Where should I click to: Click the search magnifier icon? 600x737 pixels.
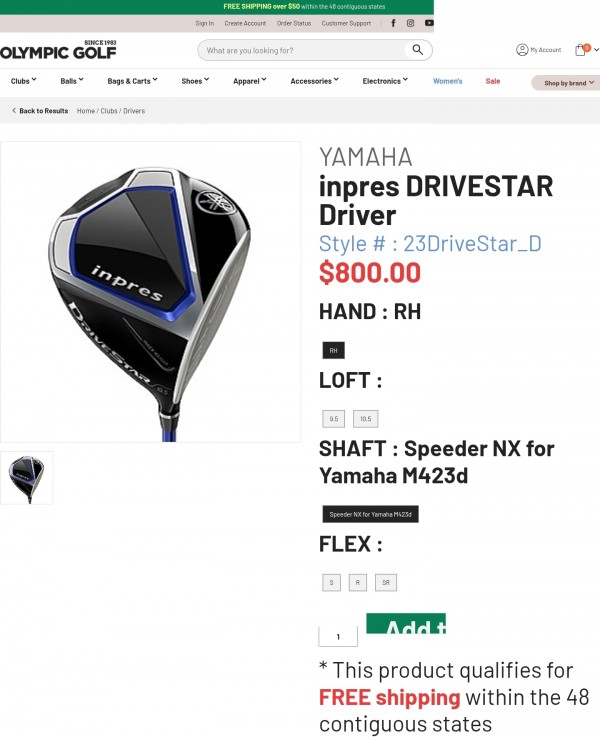417,50
